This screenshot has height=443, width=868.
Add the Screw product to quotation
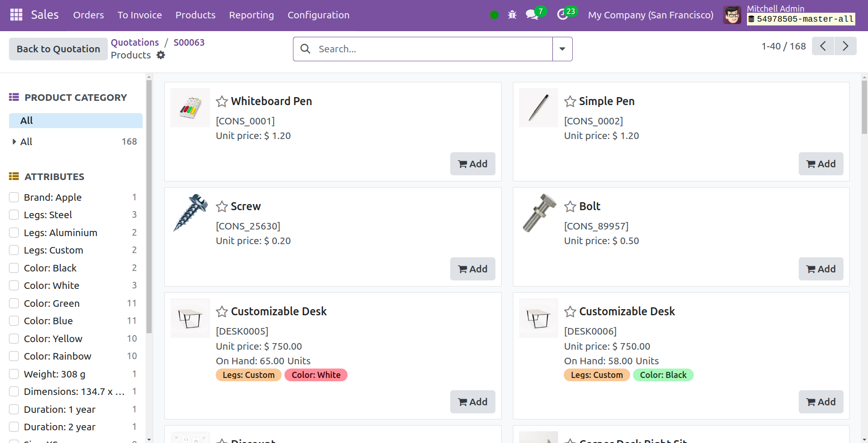point(472,269)
